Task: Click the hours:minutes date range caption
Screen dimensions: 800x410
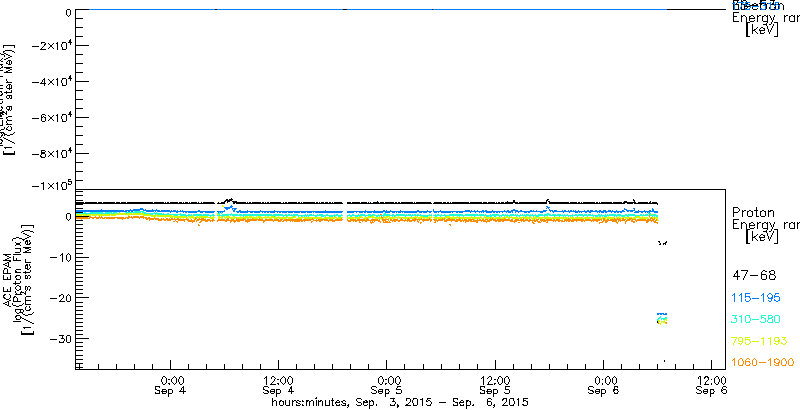Action: pos(399,402)
